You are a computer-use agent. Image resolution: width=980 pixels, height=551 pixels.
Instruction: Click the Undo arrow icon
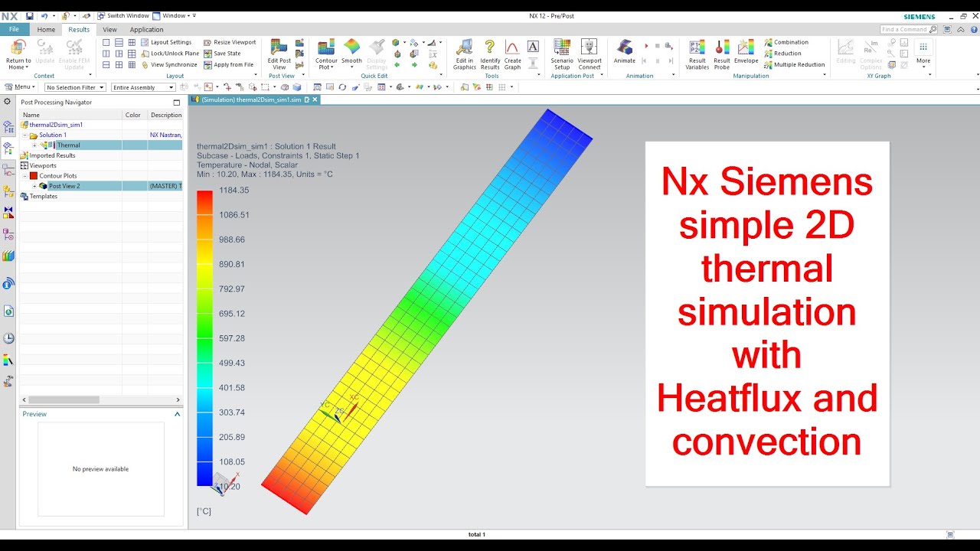click(44, 15)
